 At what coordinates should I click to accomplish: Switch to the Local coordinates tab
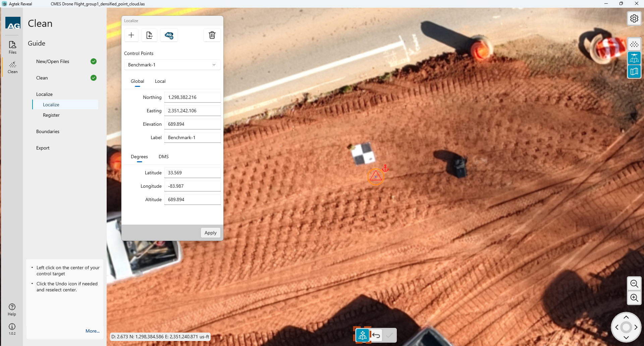click(x=160, y=81)
